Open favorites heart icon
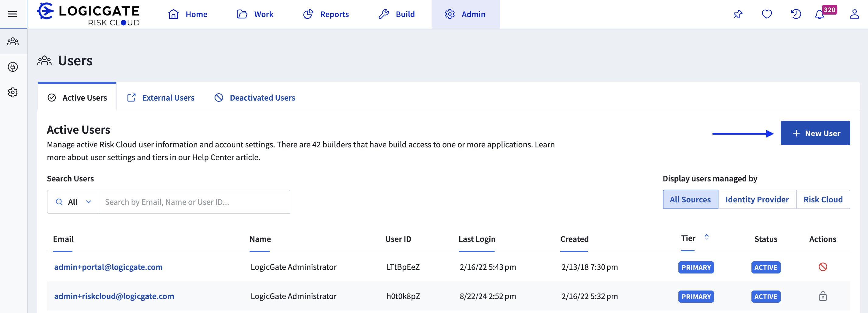The image size is (868, 313). tap(767, 14)
